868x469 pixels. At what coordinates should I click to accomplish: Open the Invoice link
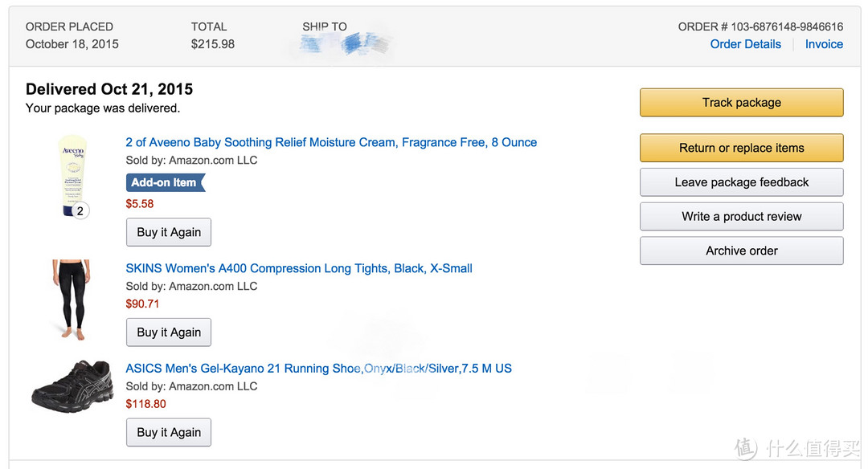[824, 44]
